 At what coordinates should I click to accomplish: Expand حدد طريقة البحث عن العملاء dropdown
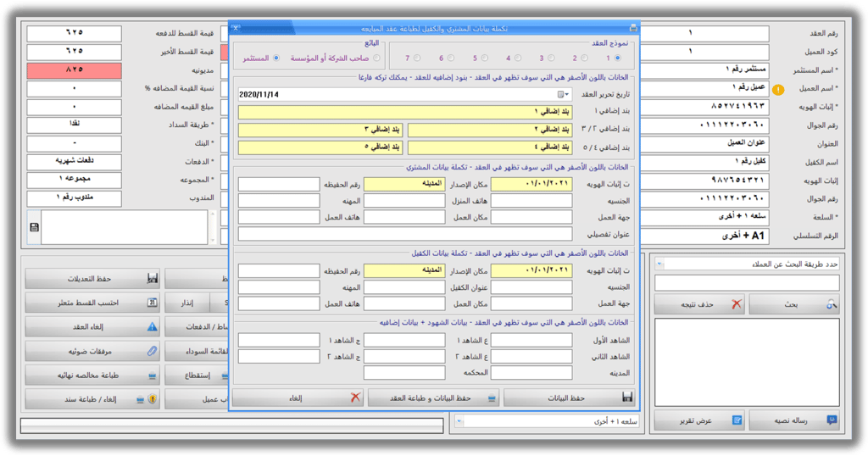(659, 264)
